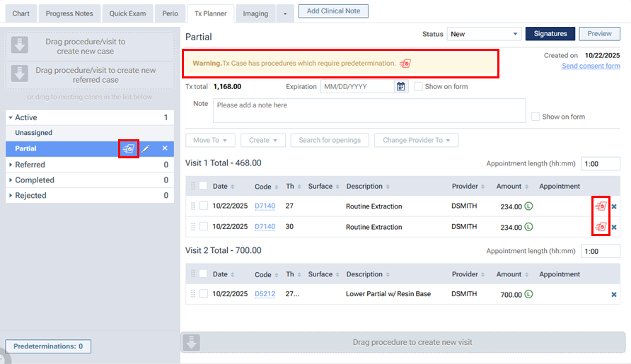Click predetermination icon for tooth 30 extraction

(x=601, y=227)
